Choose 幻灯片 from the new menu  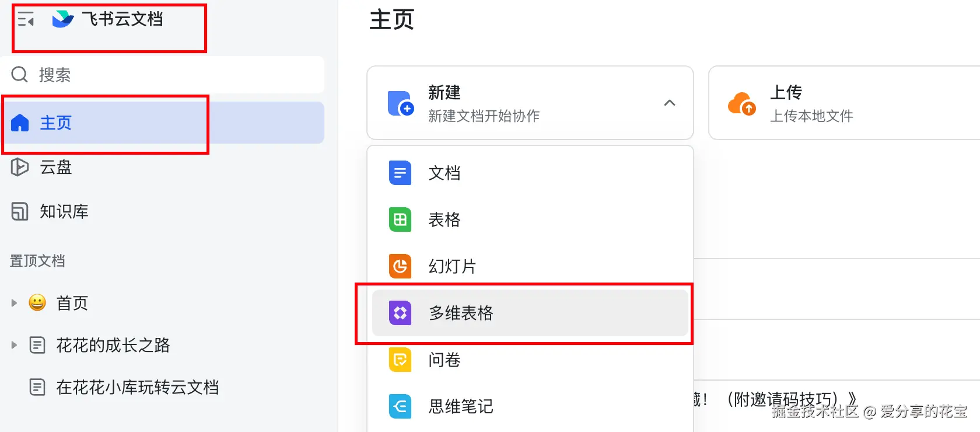tap(530, 266)
